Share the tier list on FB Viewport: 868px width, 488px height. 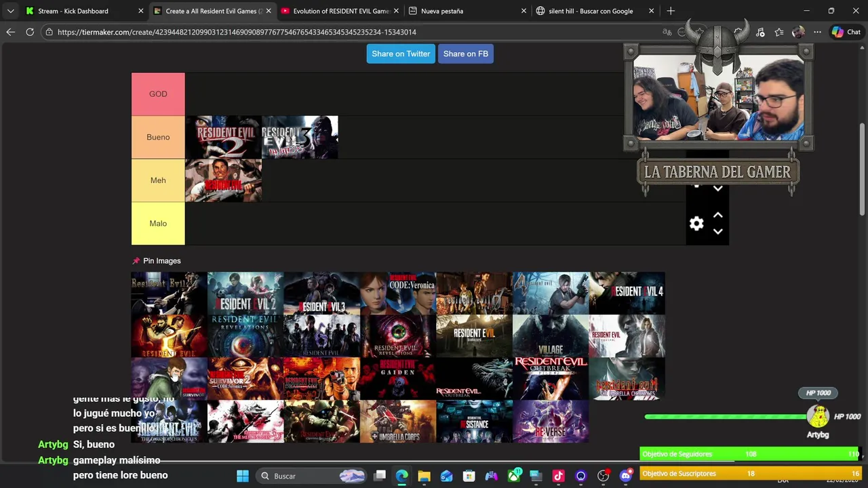(465, 54)
